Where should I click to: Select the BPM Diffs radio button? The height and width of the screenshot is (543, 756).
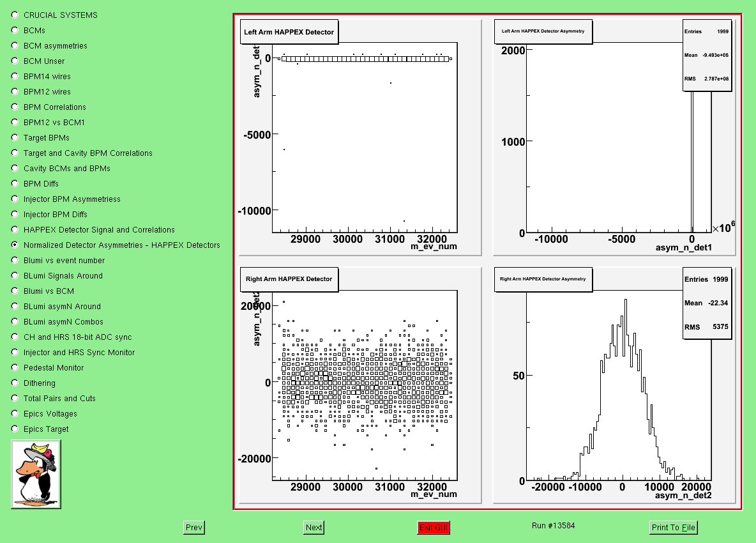(15, 184)
